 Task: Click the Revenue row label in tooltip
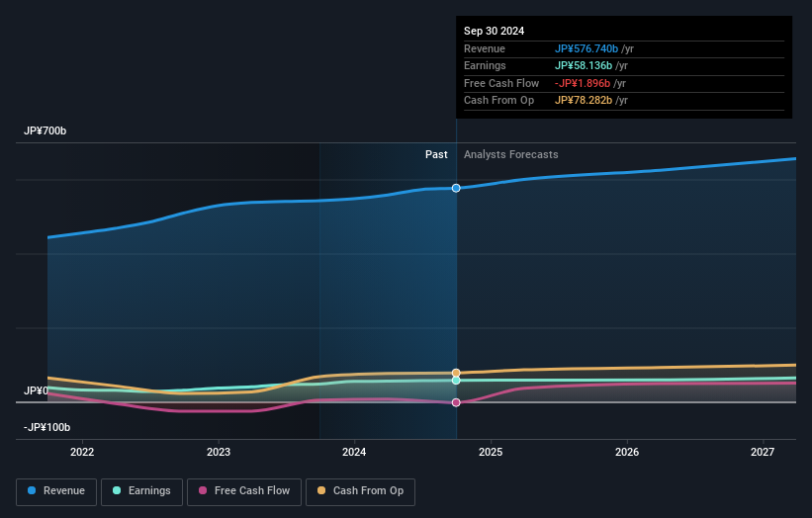(485, 48)
